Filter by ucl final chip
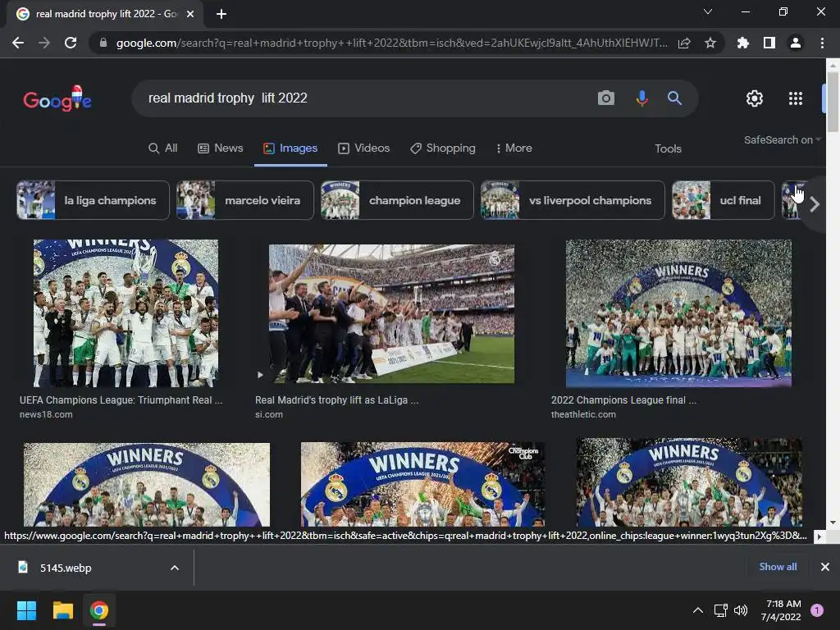 [x=723, y=200]
